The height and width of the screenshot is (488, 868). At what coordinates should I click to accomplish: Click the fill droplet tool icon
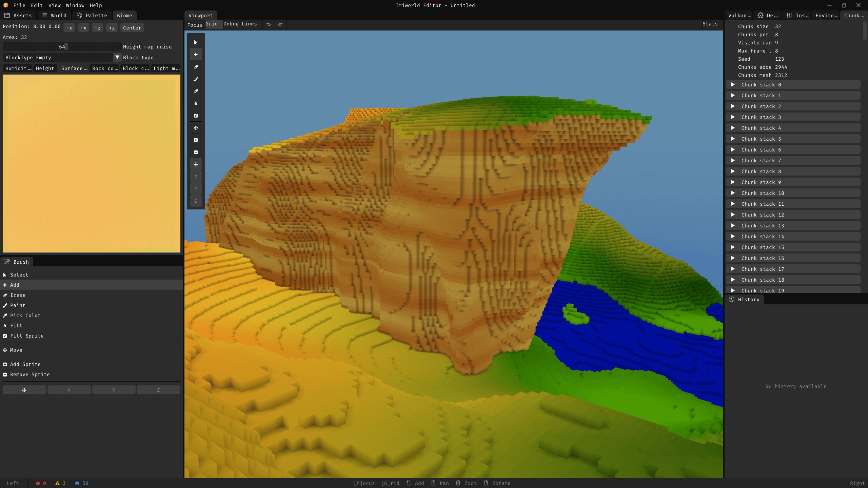pos(196,103)
